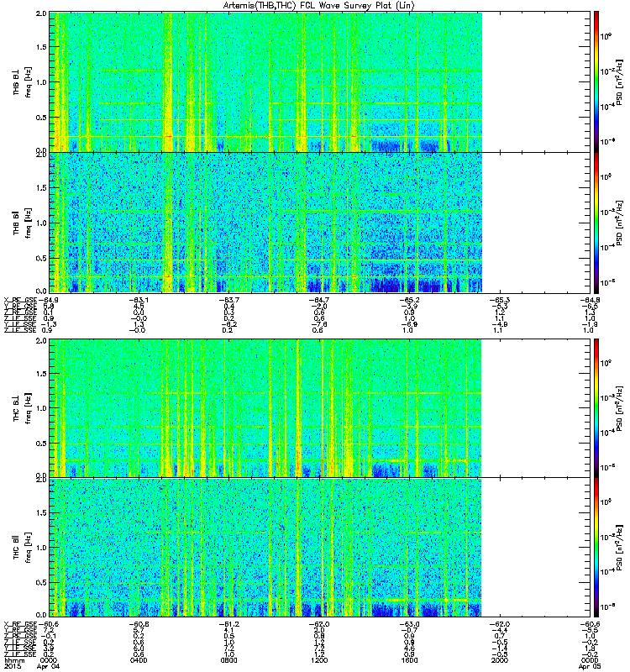Click the THC X_RE_GSE value "-60.8"
630x672 pixels.
pyautogui.click(x=139, y=624)
